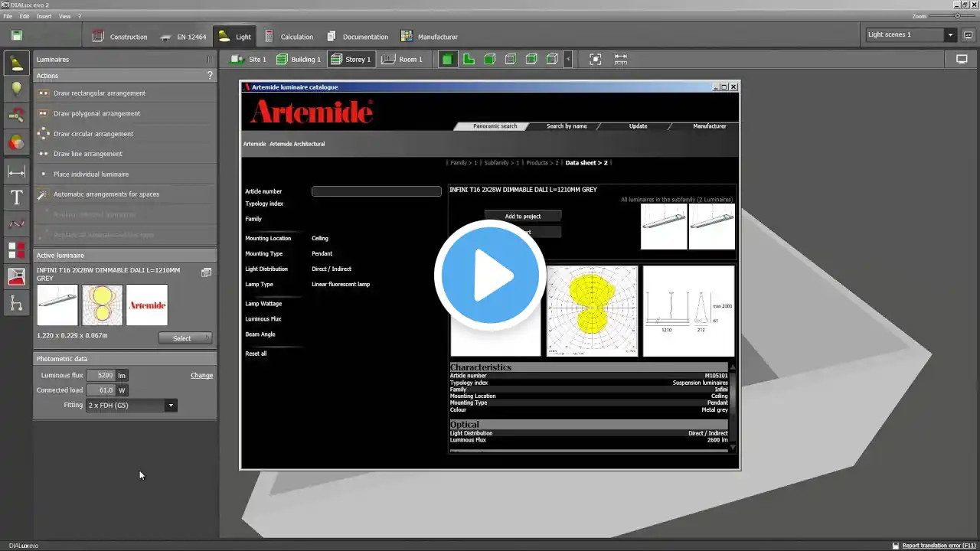The image size is (980, 551).
Task: Collapse the Luminaires panel handle
Action: click(x=209, y=60)
